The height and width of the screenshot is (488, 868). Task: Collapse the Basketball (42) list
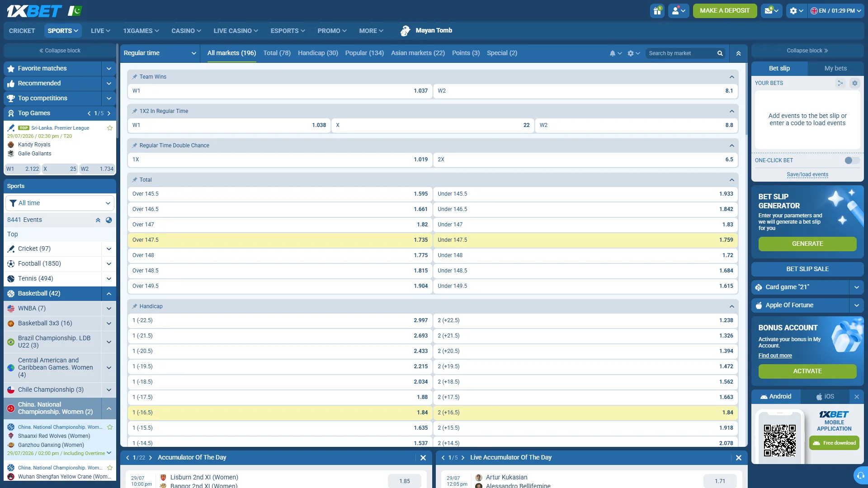(108, 294)
